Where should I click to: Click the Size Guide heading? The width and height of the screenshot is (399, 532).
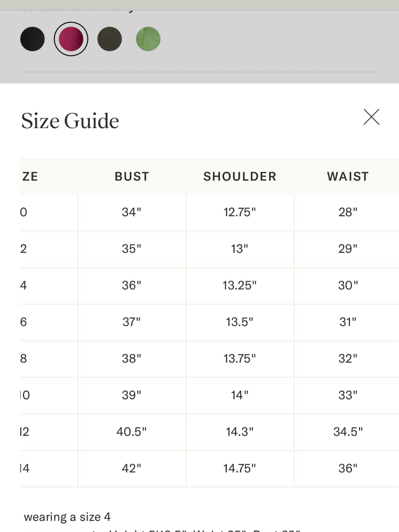pos(70,121)
